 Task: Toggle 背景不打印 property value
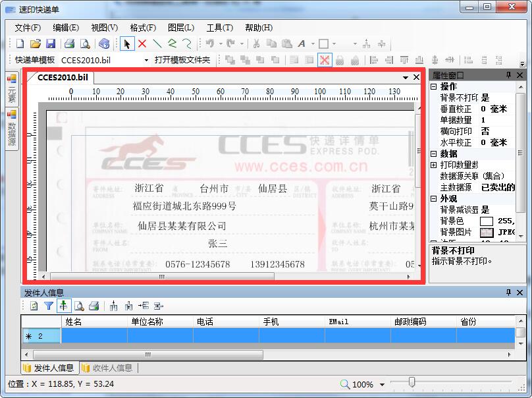click(x=485, y=98)
